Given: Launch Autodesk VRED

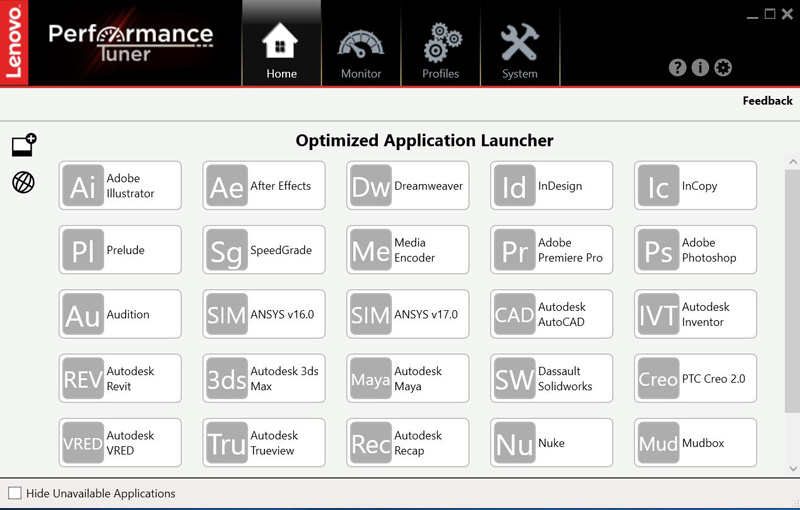Looking at the screenshot, I should [120, 443].
